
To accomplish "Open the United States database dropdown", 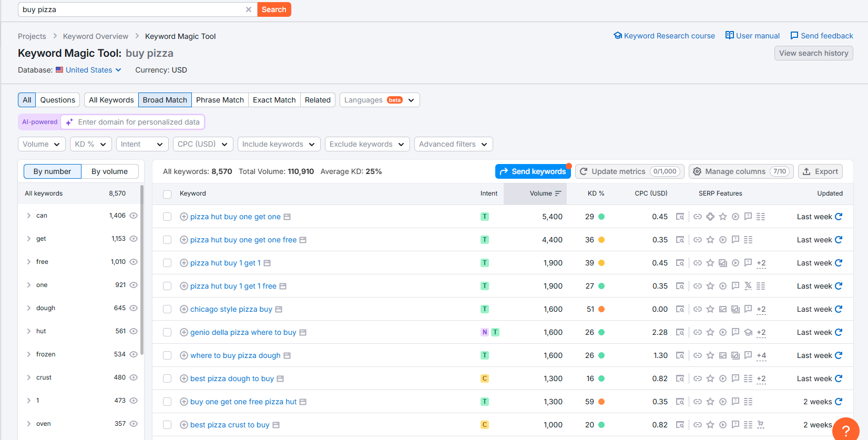I will pos(89,70).
